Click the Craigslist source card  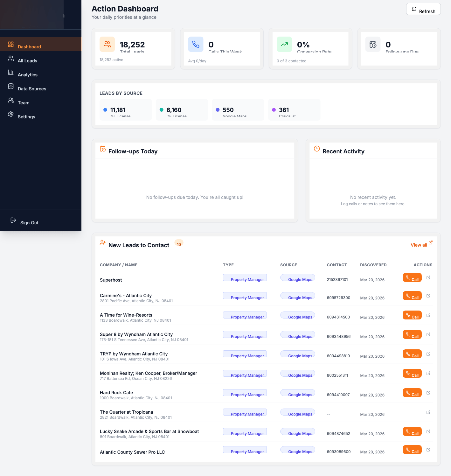tap(294, 109)
